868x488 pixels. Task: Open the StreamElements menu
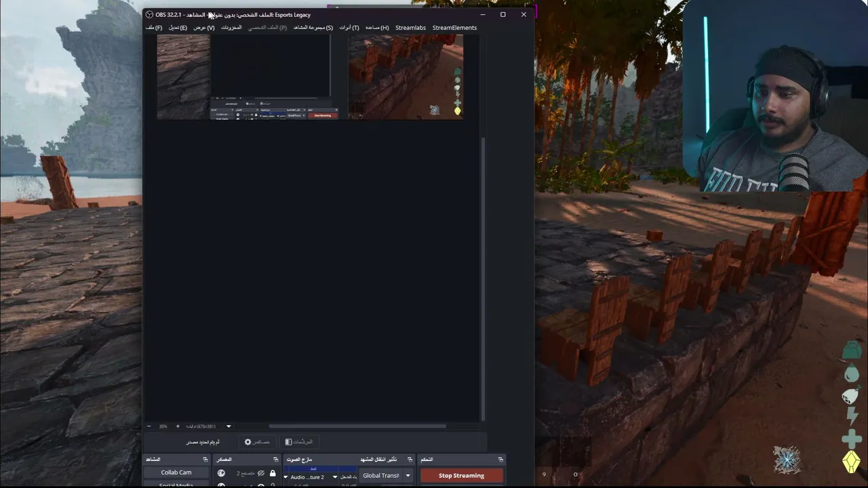(454, 28)
